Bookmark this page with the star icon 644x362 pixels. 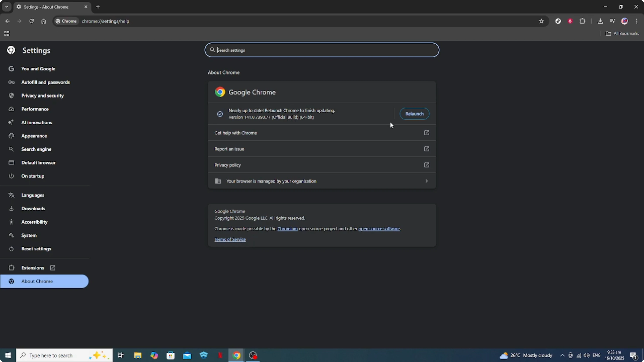pos(541,21)
